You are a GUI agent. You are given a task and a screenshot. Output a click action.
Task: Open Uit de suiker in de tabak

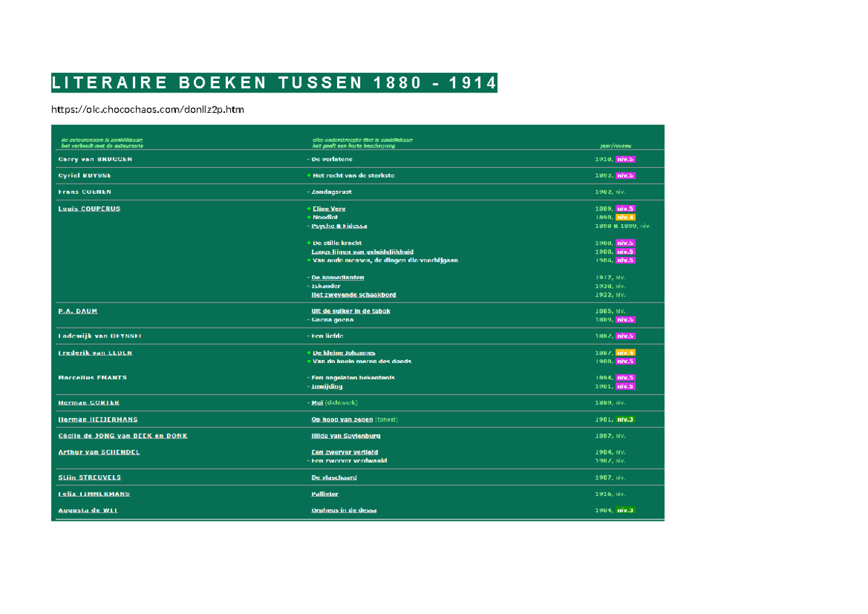pos(351,311)
